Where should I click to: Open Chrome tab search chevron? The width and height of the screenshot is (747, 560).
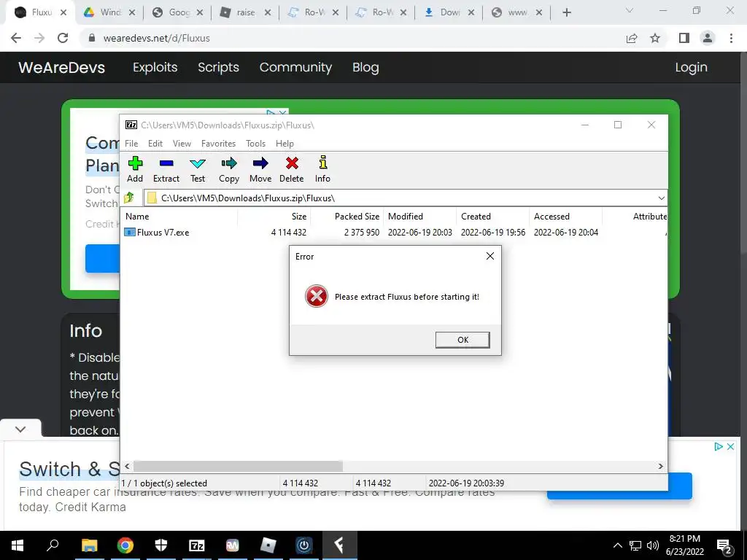pyautogui.click(x=629, y=10)
